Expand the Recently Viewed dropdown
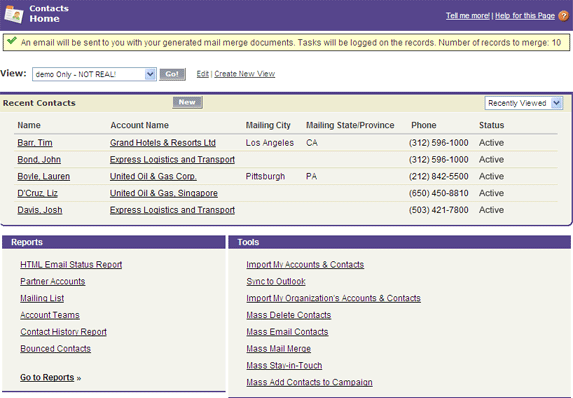 (x=523, y=103)
